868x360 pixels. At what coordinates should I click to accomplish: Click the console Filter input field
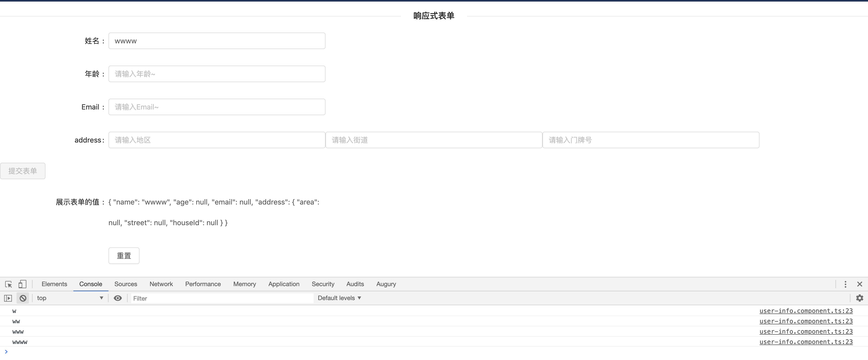point(222,298)
